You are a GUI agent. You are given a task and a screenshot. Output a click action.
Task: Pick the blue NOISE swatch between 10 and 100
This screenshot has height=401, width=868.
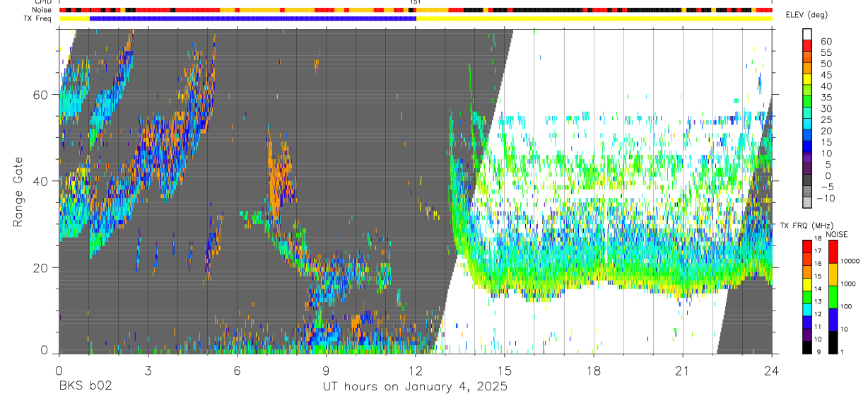(x=833, y=320)
